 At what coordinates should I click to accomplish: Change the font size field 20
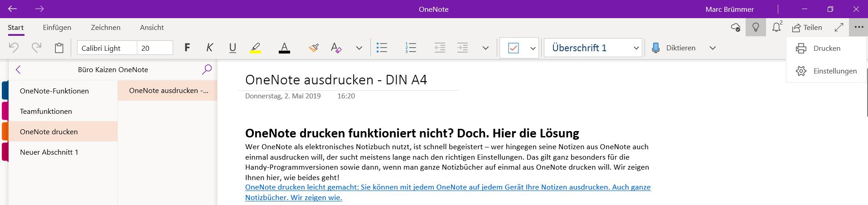point(155,48)
